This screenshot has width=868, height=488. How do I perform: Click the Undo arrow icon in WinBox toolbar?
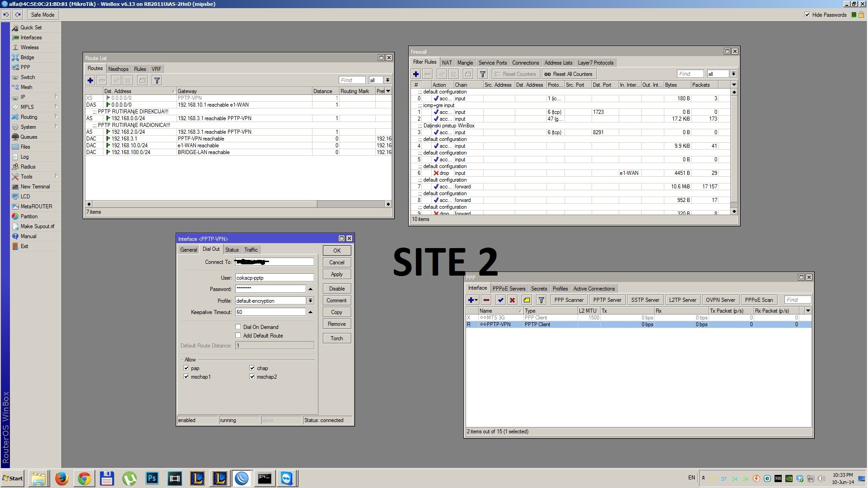[6, 15]
